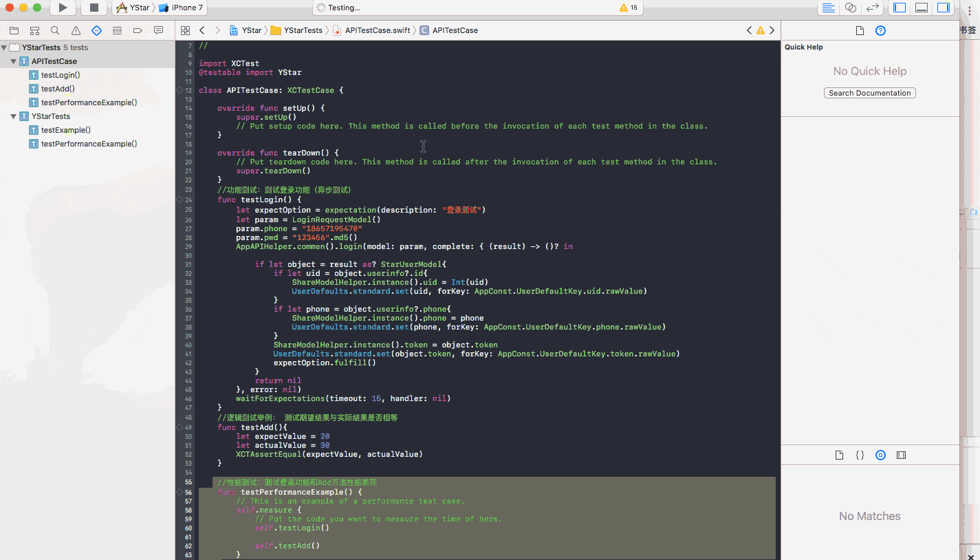The image size is (980, 560).
Task: Open the iPhone 7 device selector
Action: (x=182, y=8)
